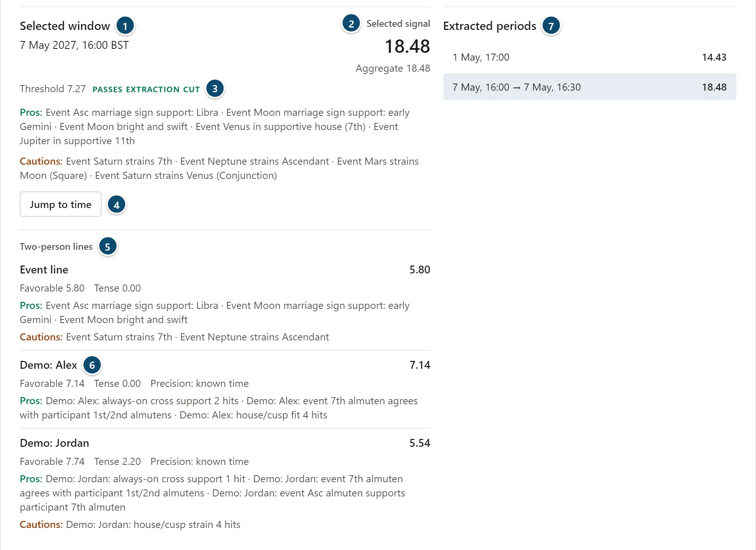Click the Jump to time button
The width and height of the screenshot is (756, 550).
coord(61,204)
